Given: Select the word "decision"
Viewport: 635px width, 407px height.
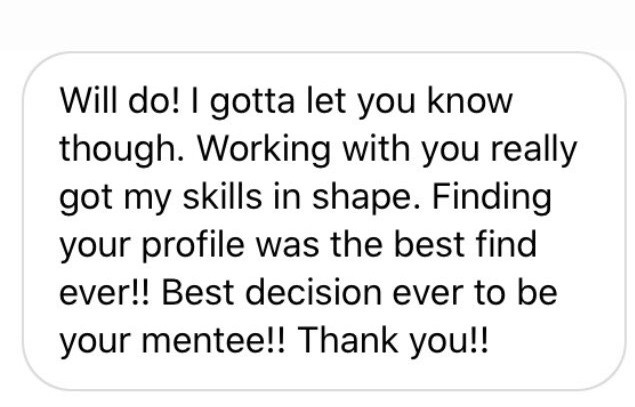Looking at the screenshot, I should [313, 292].
